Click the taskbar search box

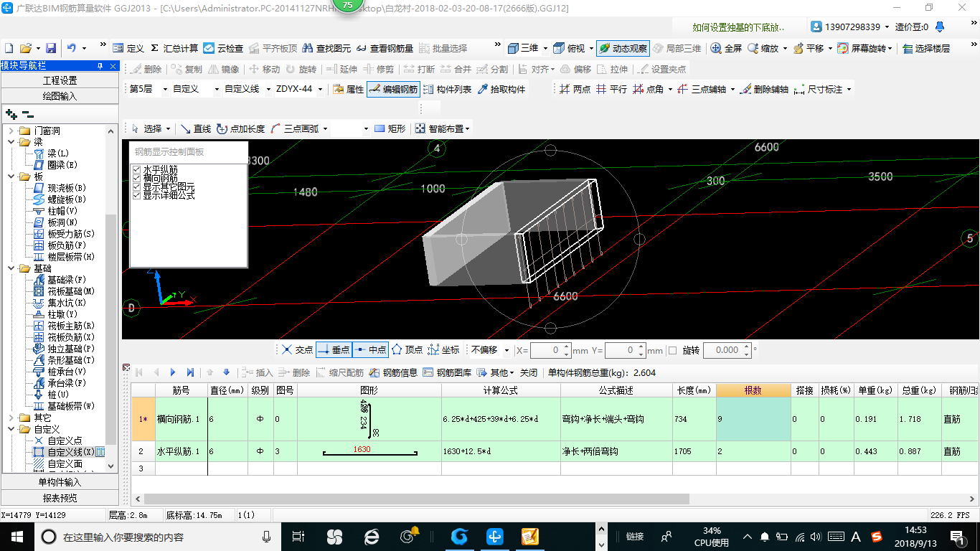click(x=157, y=536)
